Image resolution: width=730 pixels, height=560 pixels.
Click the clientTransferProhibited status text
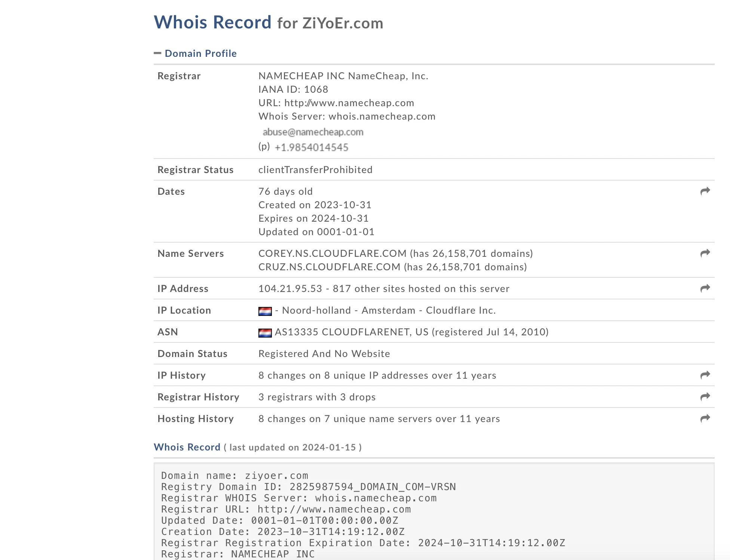(x=315, y=170)
